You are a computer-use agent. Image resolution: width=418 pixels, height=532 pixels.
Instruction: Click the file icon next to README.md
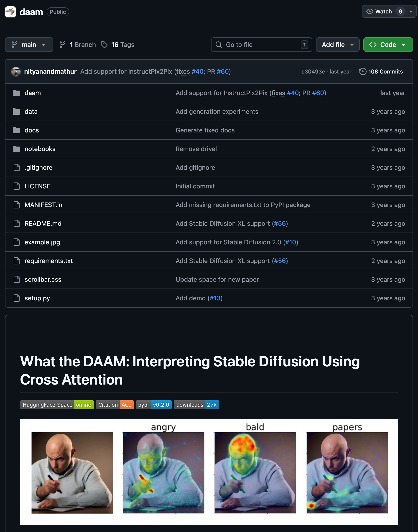click(17, 223)
